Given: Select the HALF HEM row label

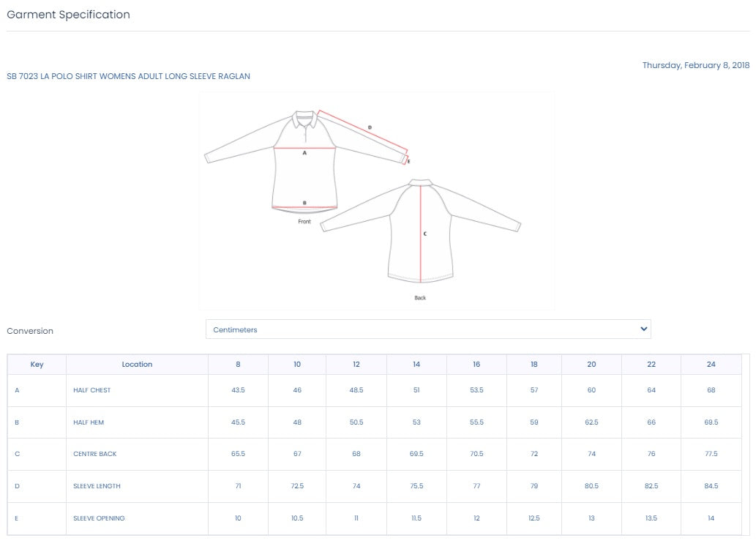Looking at the screenshot, I should 89,422.
